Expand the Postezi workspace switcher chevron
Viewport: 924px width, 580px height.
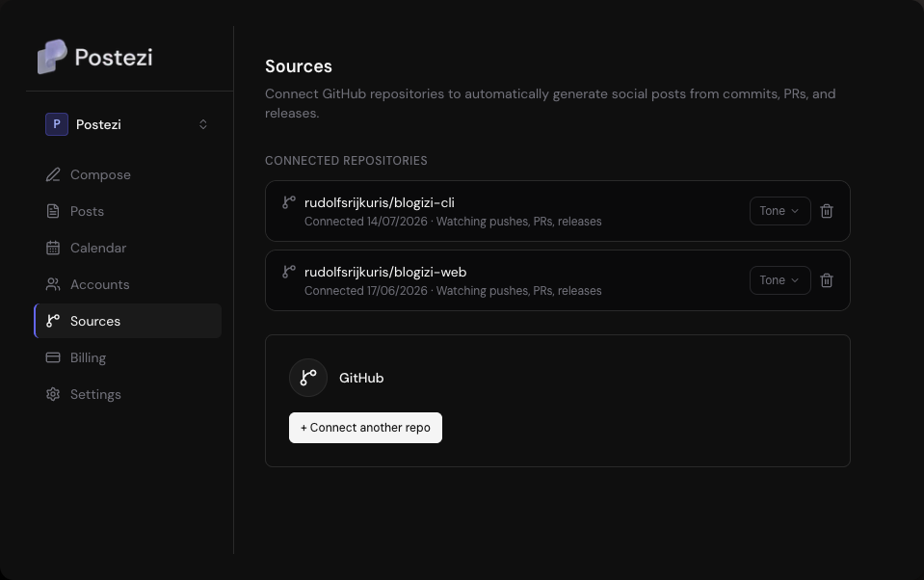(x=202, y=124)
